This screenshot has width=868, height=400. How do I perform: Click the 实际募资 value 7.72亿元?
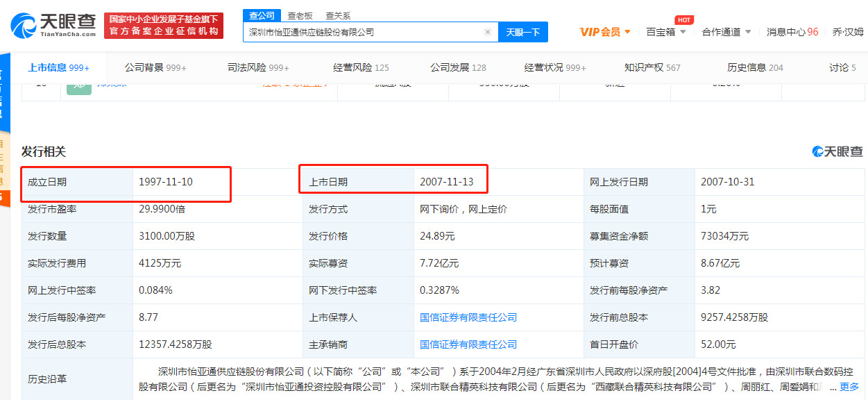point(439,263)
